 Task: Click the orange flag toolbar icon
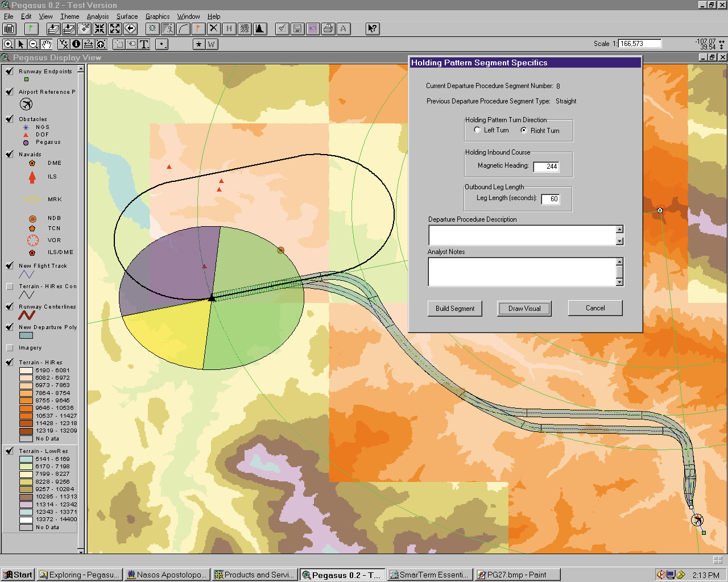[198, 28]
